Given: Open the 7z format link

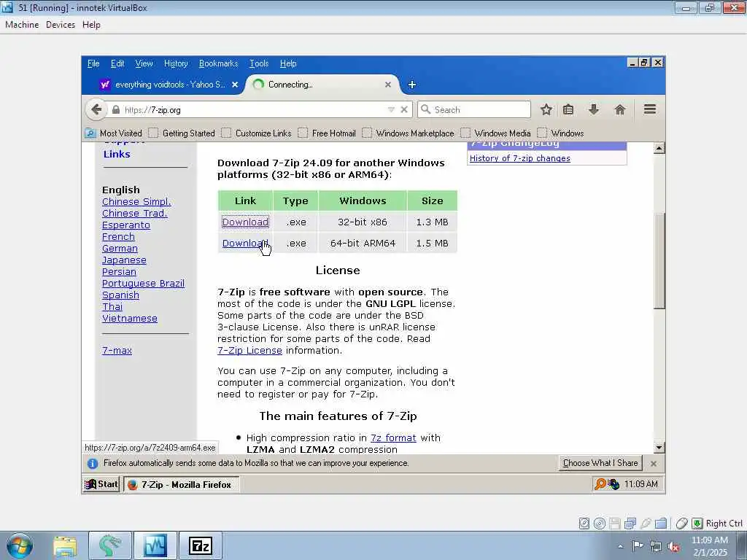Looking at the screenshot, I should pyautogui.click(x=393, y=437).
